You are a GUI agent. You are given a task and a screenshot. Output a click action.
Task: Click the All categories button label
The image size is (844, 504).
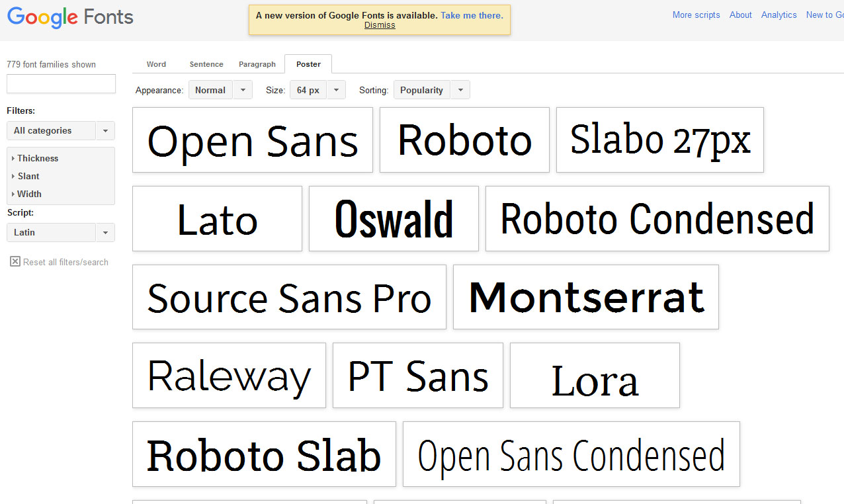52,131
